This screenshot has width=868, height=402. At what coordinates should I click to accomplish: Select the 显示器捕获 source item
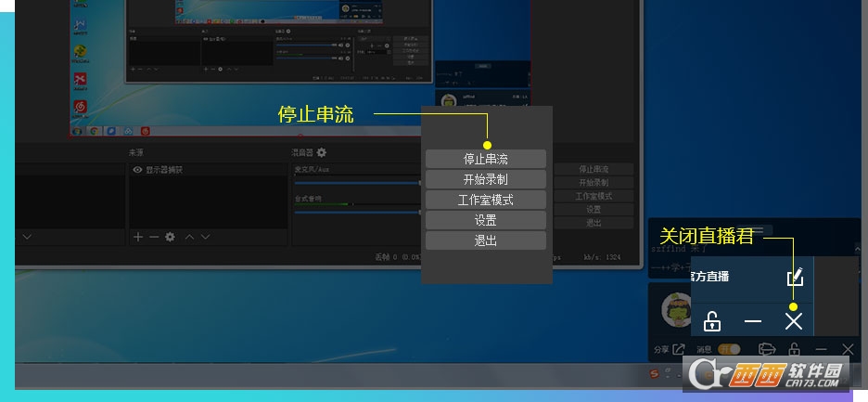(x=164, y=170)
